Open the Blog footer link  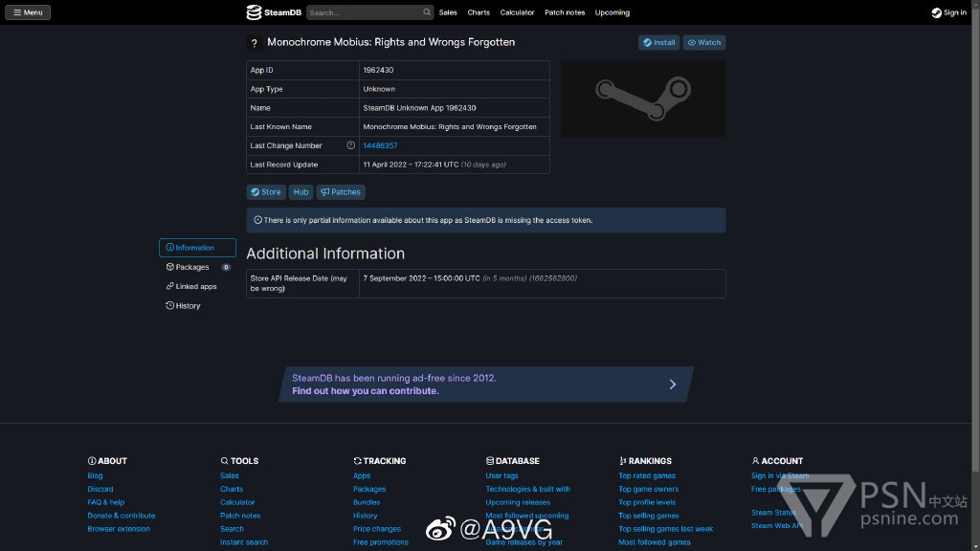click(x=95, y=475)
